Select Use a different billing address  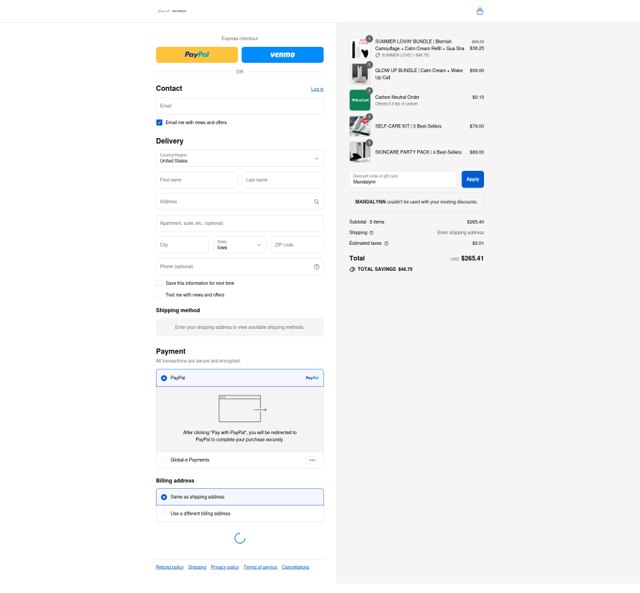(x=164, y=514)
